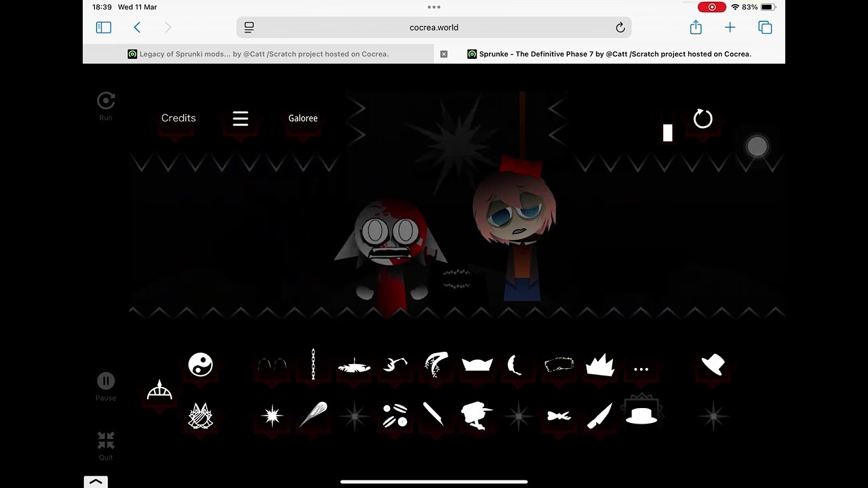Open the multitasking three dots menu
The image size is (868, 488).
434,7
